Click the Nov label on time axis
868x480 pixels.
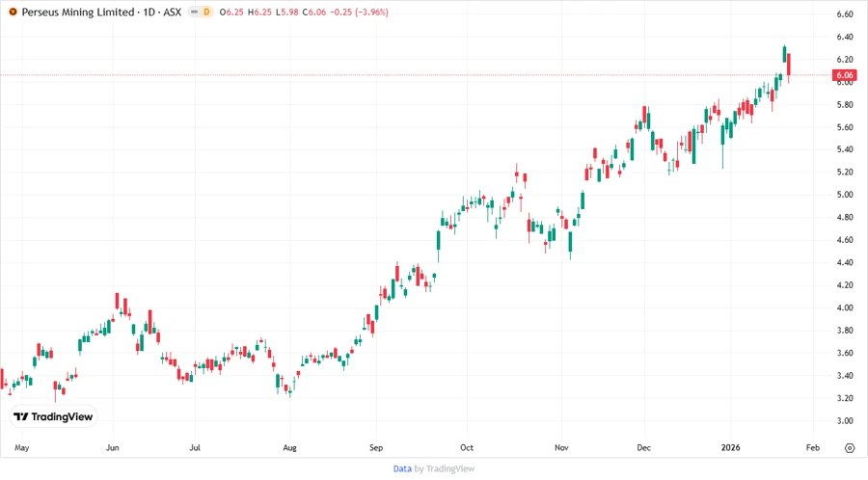tap(561, 448)
